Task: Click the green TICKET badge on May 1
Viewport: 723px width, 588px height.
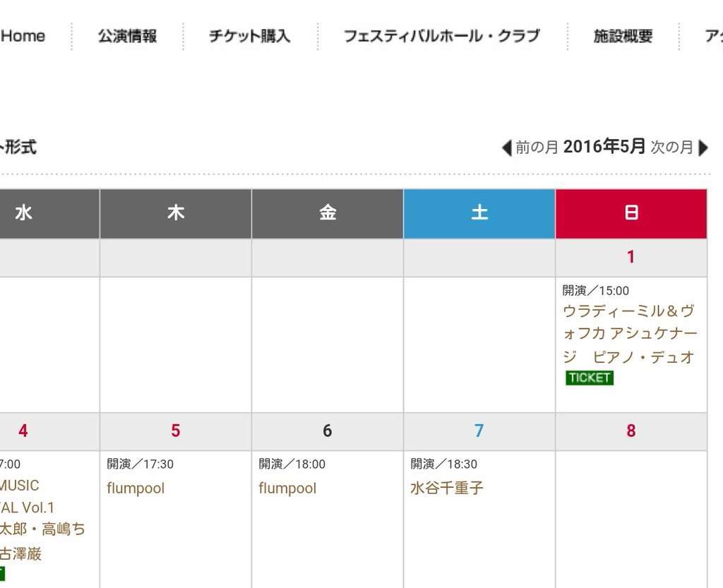Action: coord(590,378)
